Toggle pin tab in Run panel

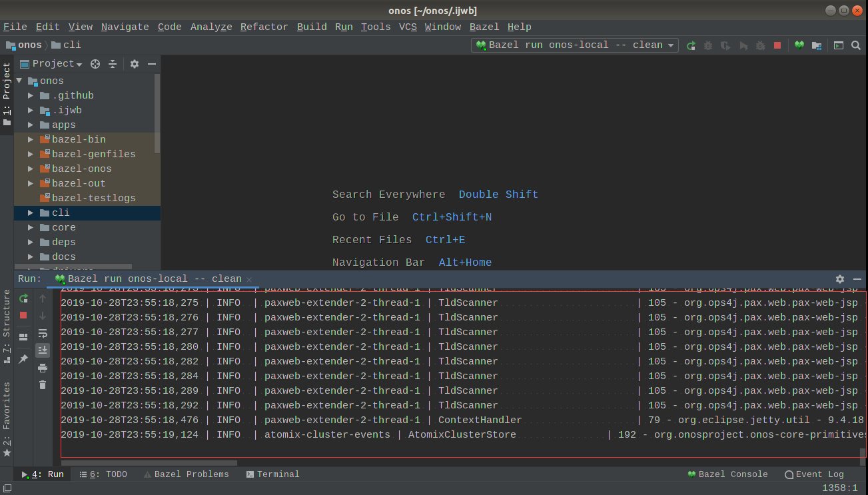[23, 359]
